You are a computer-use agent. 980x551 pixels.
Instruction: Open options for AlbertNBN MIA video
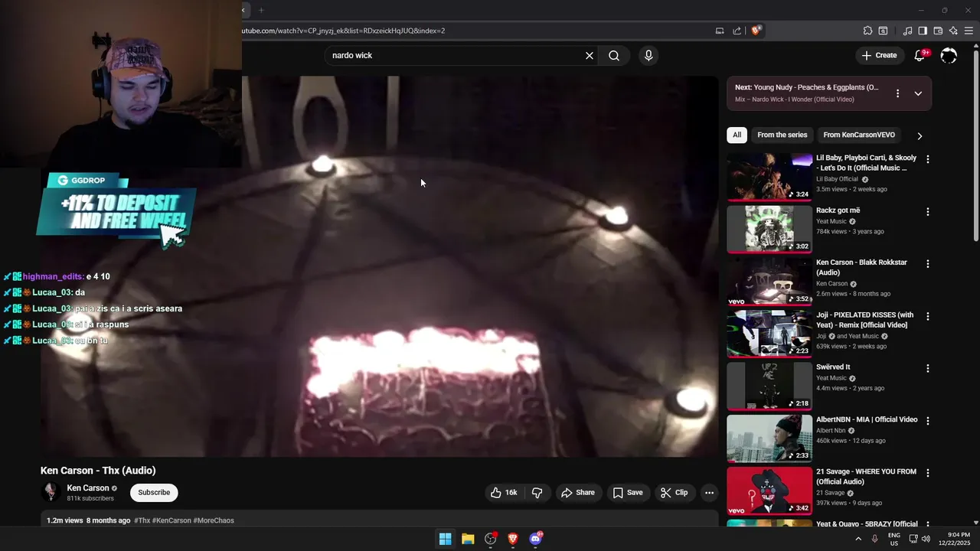(928, 421)
